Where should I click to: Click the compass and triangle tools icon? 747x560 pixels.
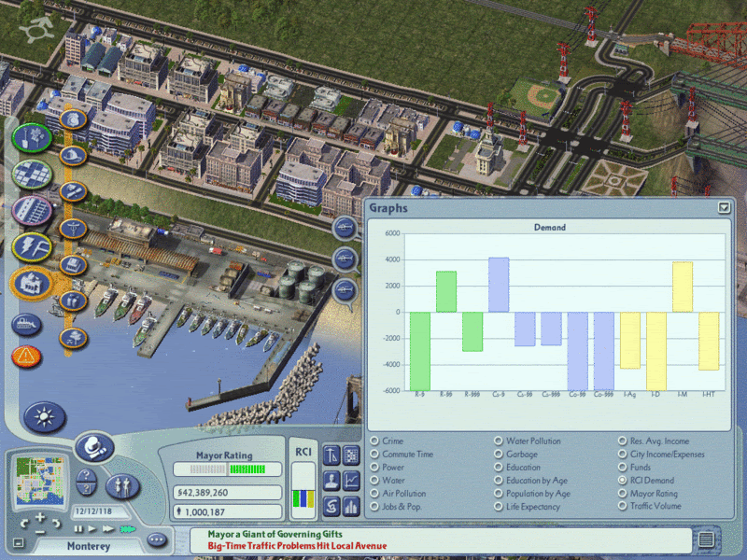(x=331, y=455)
